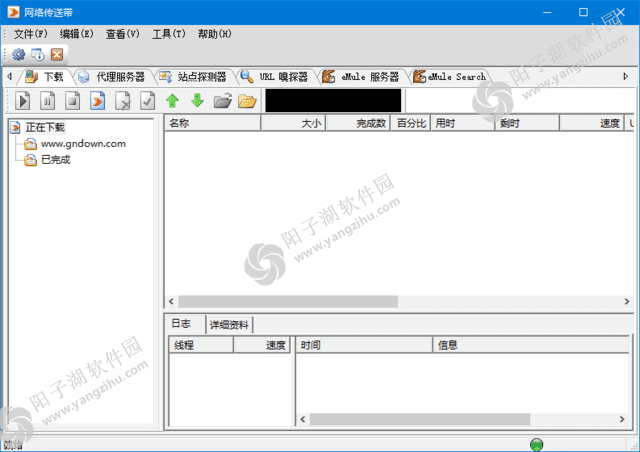
Task: Sort by the 剩时 column header
Action: (527, 123)
